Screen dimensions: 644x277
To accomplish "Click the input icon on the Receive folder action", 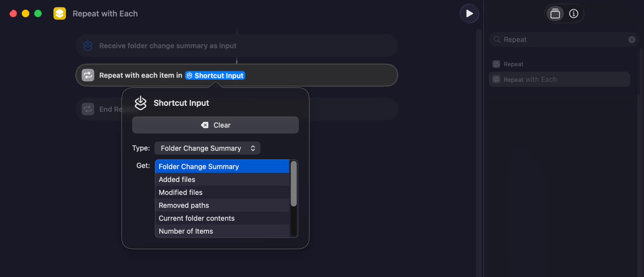I will pyautogui.click(x=88, y=45).
